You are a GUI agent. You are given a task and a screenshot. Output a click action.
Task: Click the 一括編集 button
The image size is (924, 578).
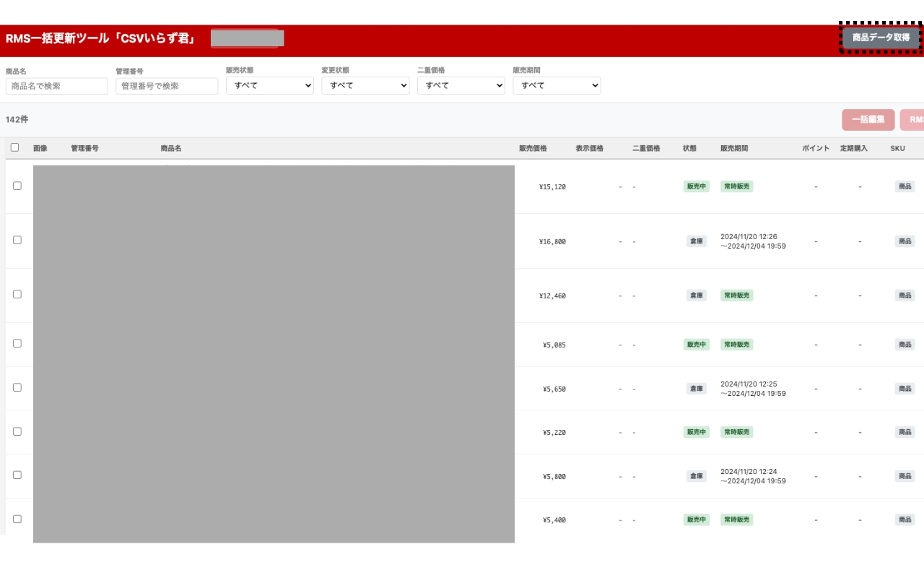[868, 120]
